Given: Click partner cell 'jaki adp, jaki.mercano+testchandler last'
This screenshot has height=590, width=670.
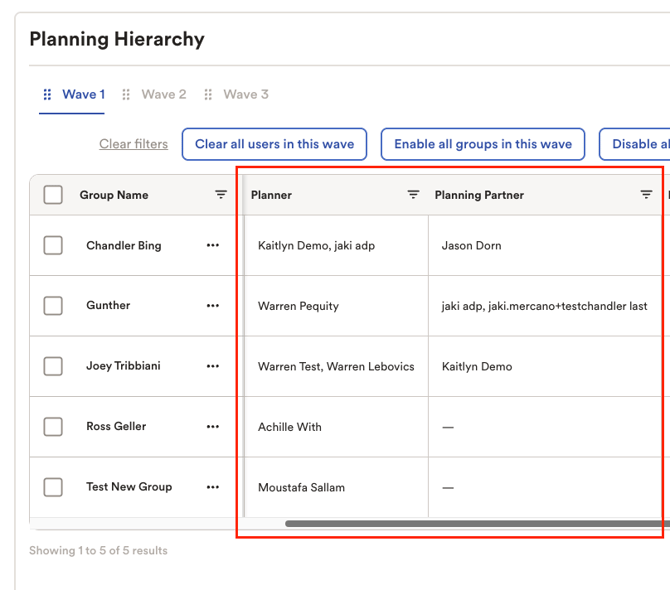Looking at the screenshot, I should pyautogui.click(x=544, y=306).
